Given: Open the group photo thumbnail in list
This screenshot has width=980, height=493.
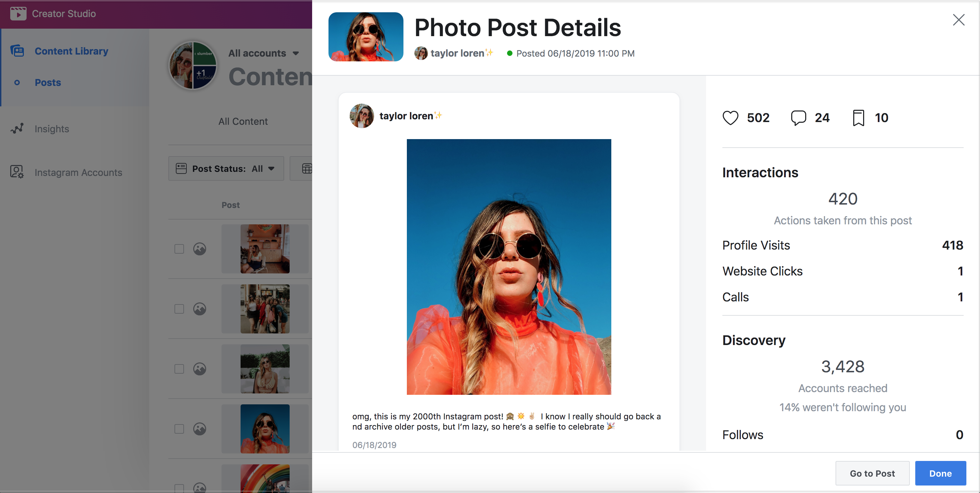Looking at the screenshot, I should click(x=265, y=309).
